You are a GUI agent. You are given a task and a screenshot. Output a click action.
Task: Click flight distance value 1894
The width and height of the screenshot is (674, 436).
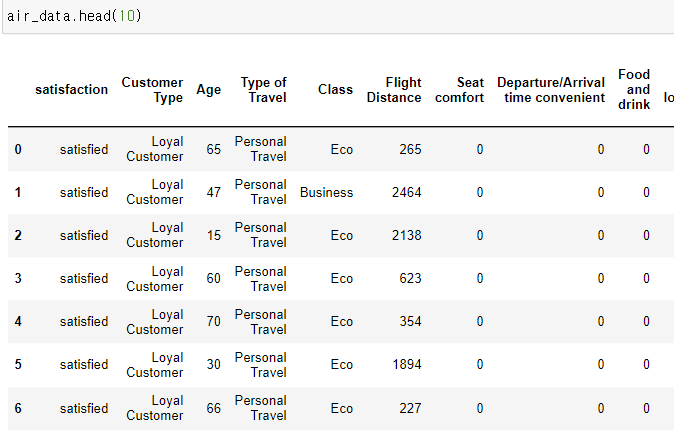pos(404,365)
